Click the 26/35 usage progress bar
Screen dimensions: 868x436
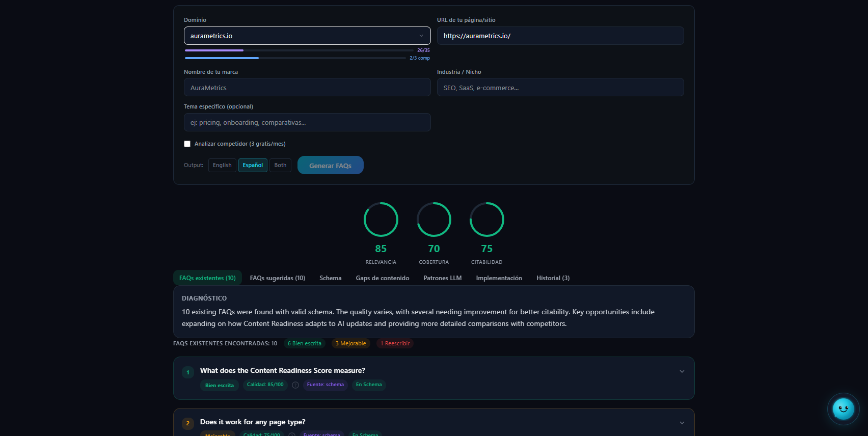(x=299, y=50)
